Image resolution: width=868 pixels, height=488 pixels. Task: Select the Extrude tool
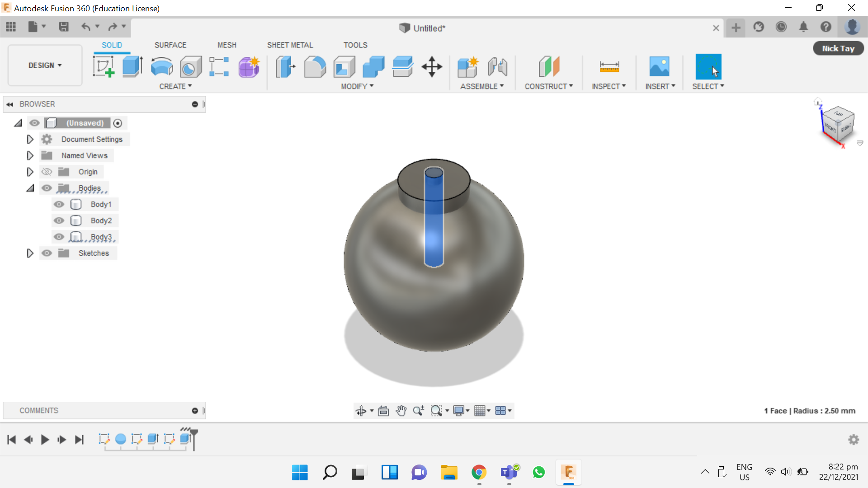(132, 67)
